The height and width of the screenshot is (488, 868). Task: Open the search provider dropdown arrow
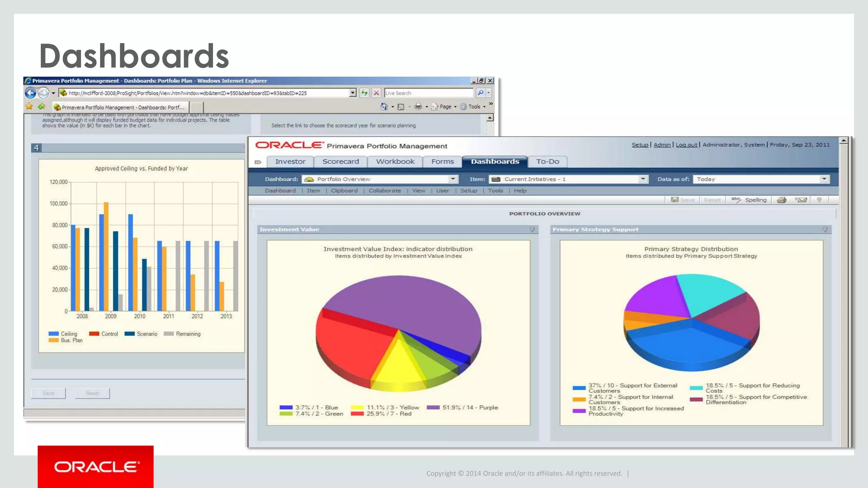(x=489, y=93)
